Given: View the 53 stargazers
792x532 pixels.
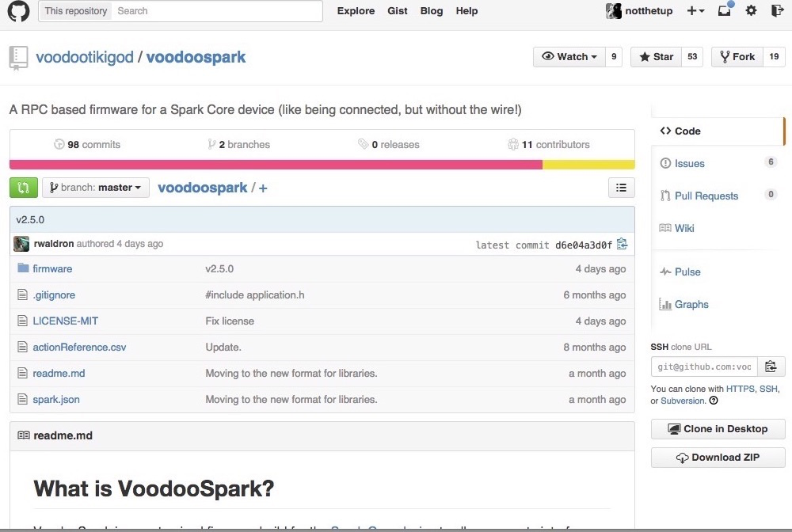Looking at the screenshot, I should [692, 56].
